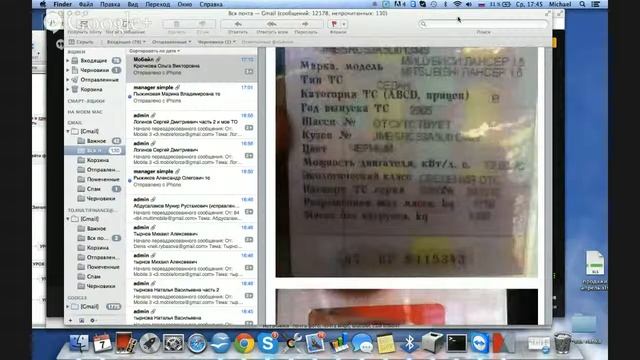Screen dimensions: 640x360
Task: Open Launchpad rocket icon in Dock
Action: pyautogui.click(x=149, y=343)
